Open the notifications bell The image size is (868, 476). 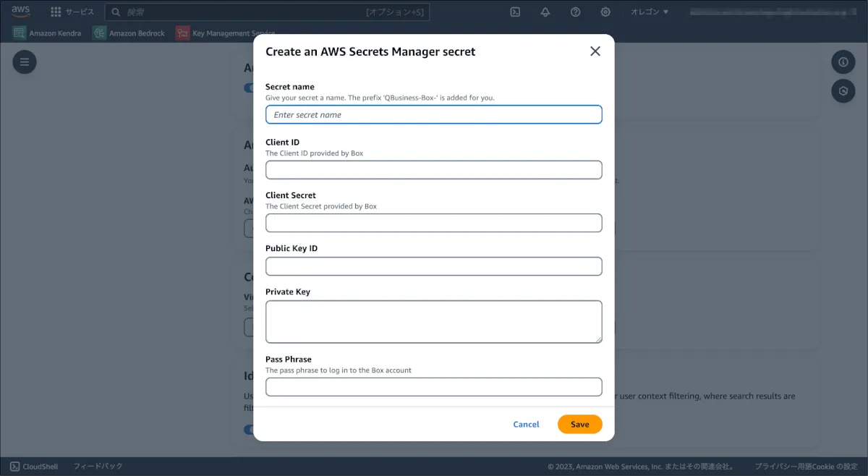(545, 12)
